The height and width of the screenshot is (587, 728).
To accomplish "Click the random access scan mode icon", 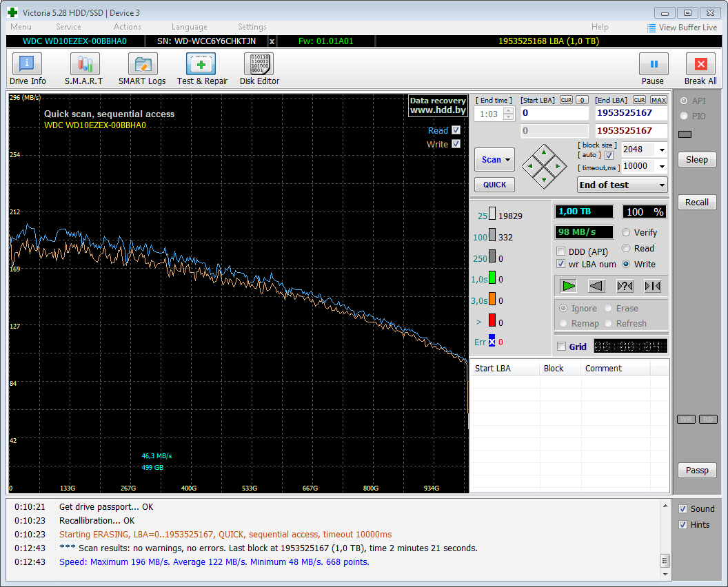I will pyautogui.click(x=625, y=286).
